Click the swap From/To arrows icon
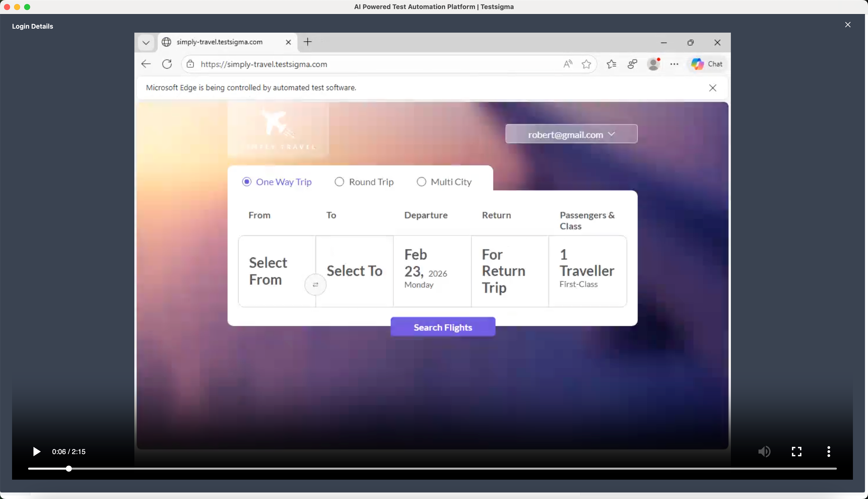This screenshot has width=868, height=499. point(315,284)
